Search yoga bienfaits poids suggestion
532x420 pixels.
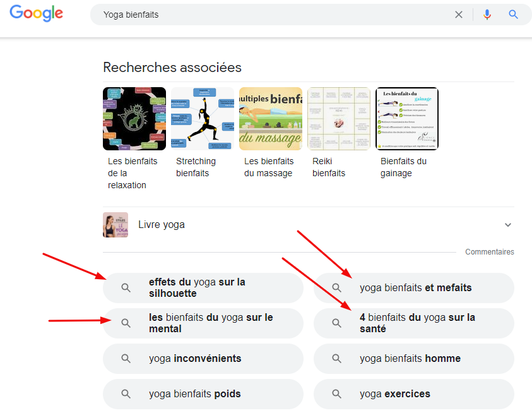pos(203,394)
